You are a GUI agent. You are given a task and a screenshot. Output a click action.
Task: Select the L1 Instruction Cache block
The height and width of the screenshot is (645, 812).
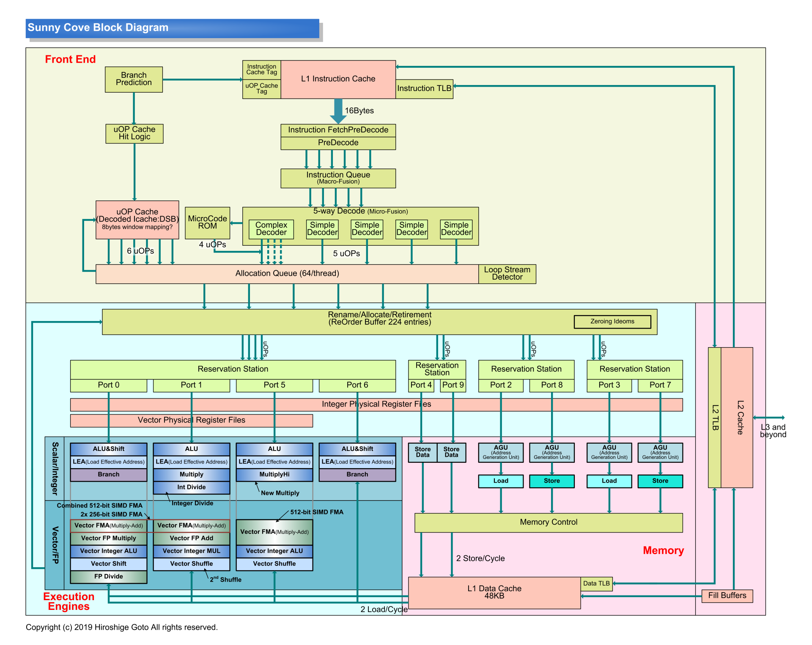point(338,79)
